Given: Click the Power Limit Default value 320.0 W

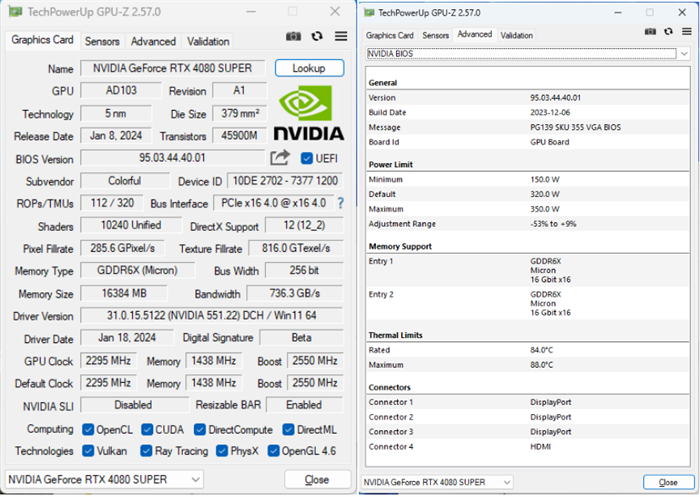Looking at the screenshot, I should (x=545, y=194).
